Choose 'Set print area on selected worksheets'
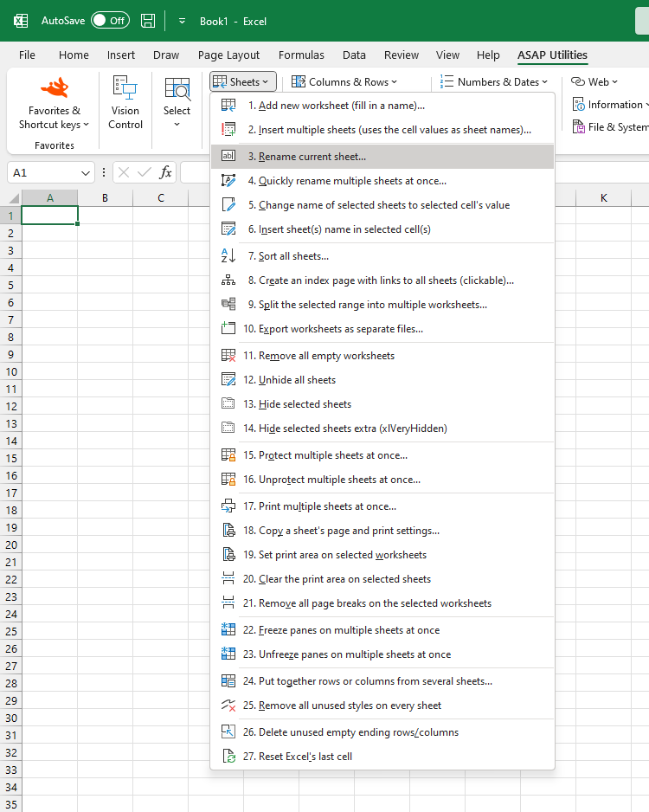This screenshot has width=649, height=812. pos(382,555)
